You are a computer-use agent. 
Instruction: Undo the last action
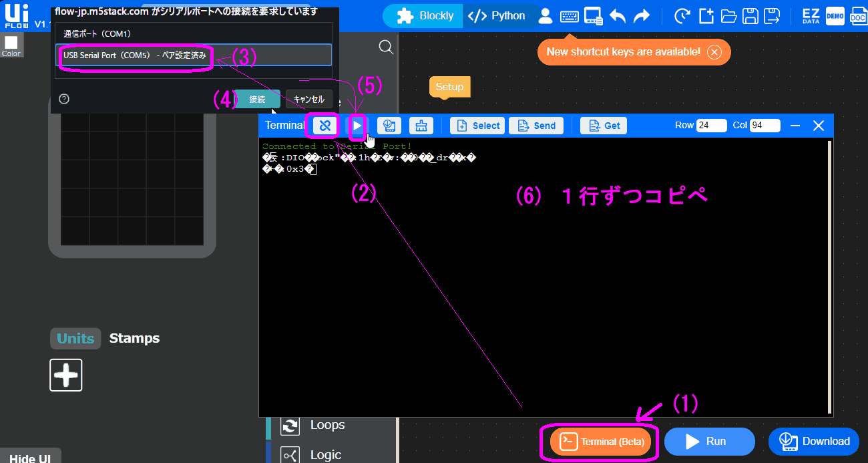(618, 15)
